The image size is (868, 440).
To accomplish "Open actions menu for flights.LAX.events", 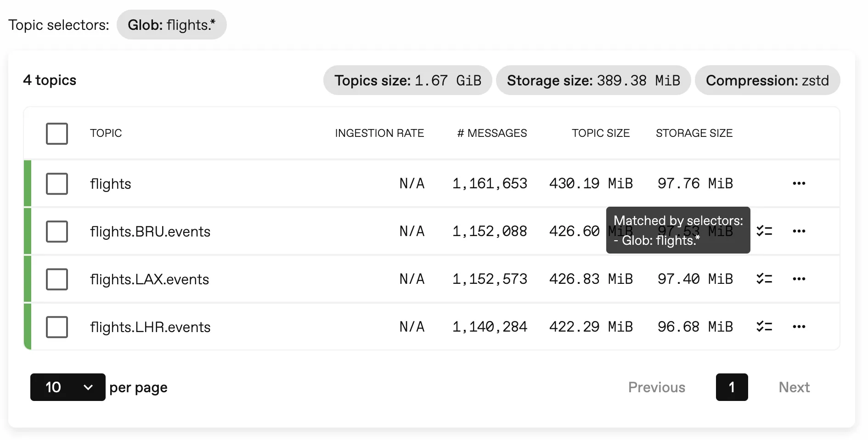I will click(799, 279).
